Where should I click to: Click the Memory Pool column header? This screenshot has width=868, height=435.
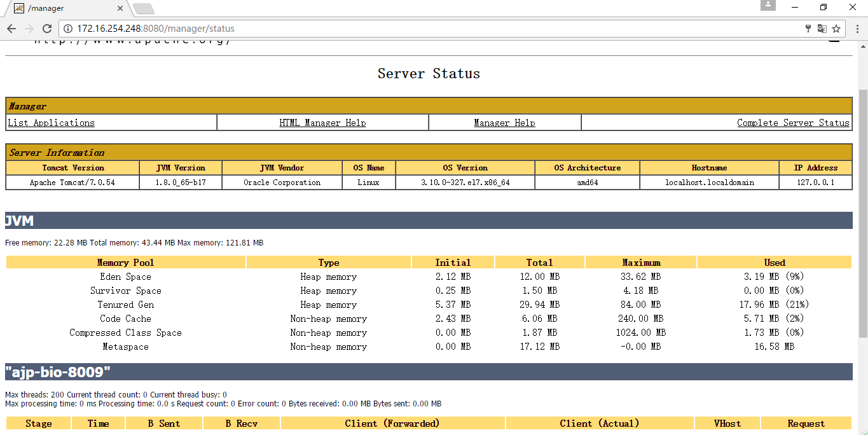click(x=126, y=263)
